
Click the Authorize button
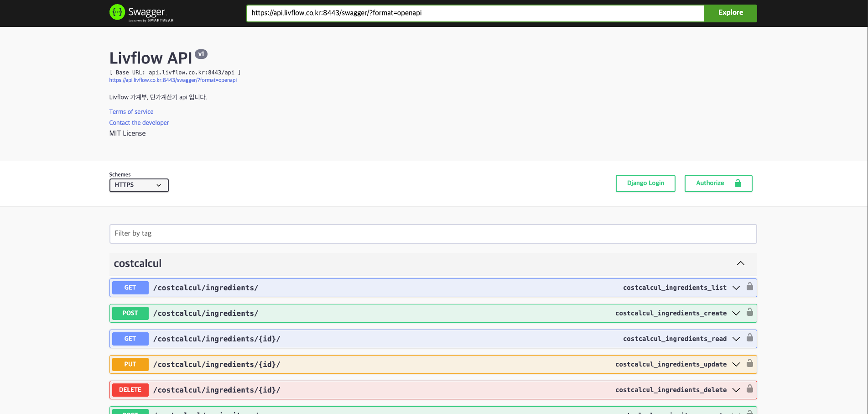pyautogui.click(x=718, y=183)
